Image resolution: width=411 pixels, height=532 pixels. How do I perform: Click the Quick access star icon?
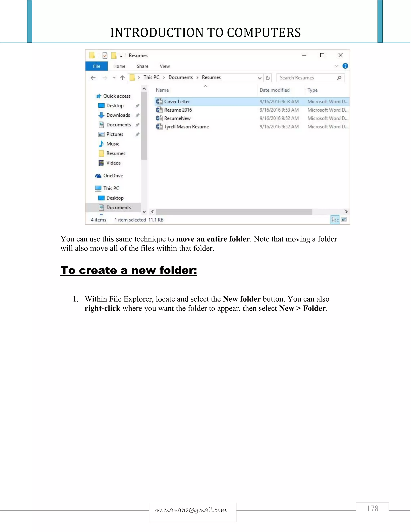coord(98,96)
